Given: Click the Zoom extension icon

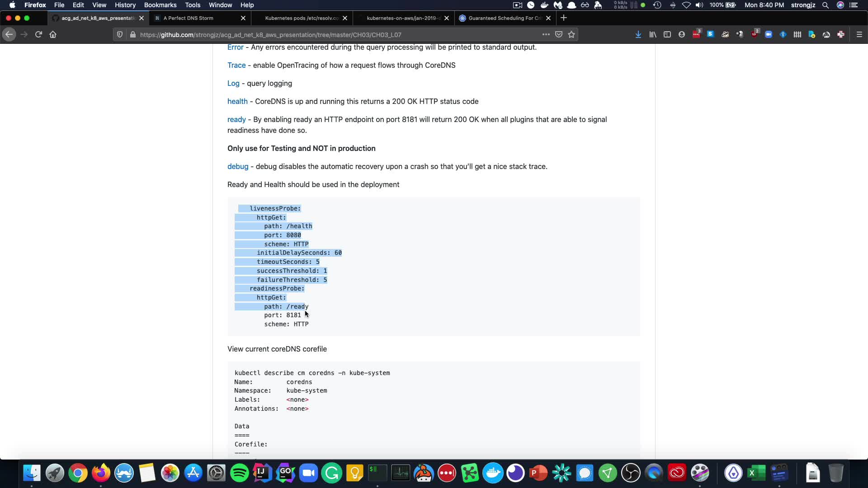Looking at the screenshot, I should pos(768,34).
